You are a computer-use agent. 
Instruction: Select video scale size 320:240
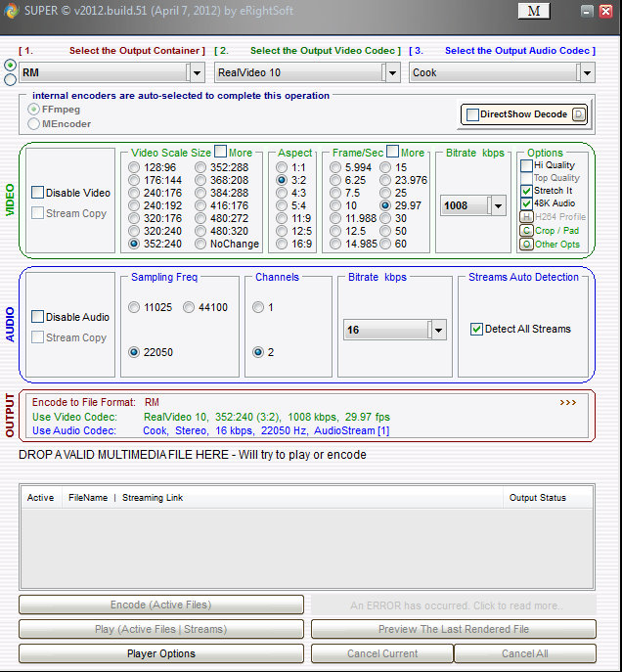(134, 231)
